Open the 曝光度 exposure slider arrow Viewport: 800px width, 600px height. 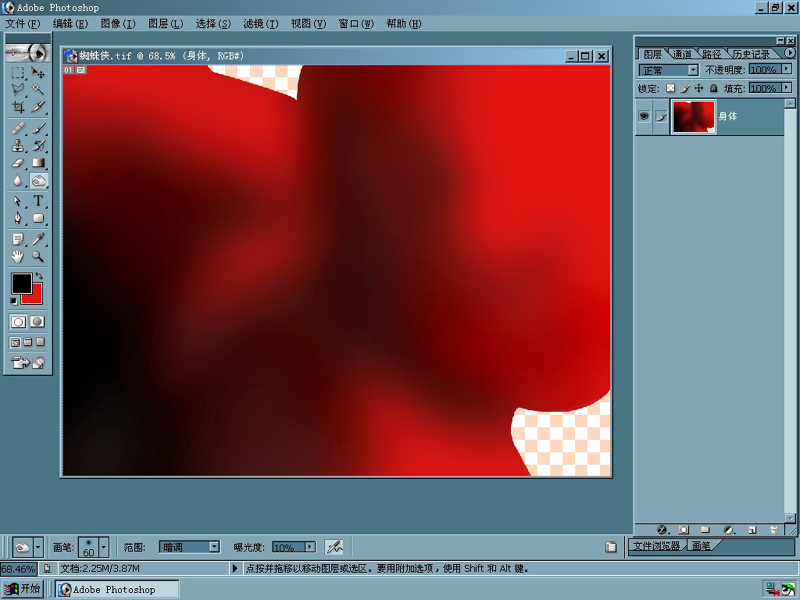[310, 547]
